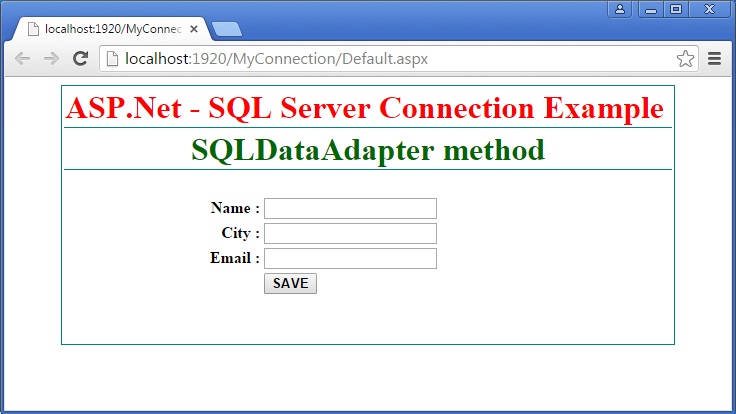Click the browser forward arrow
The height and width of the screenshot is (414, 736).
51,59
